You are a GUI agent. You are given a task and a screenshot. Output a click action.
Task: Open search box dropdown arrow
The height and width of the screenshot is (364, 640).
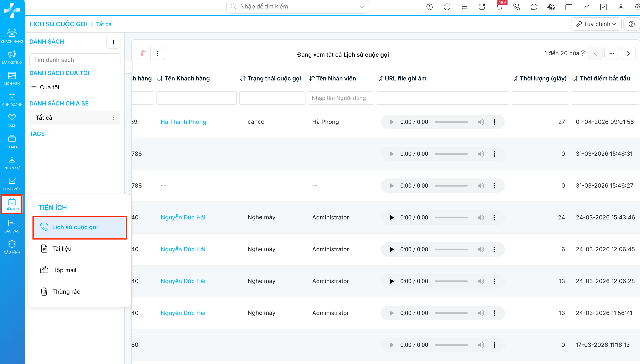pyautogui.click(x=362, y=7)
